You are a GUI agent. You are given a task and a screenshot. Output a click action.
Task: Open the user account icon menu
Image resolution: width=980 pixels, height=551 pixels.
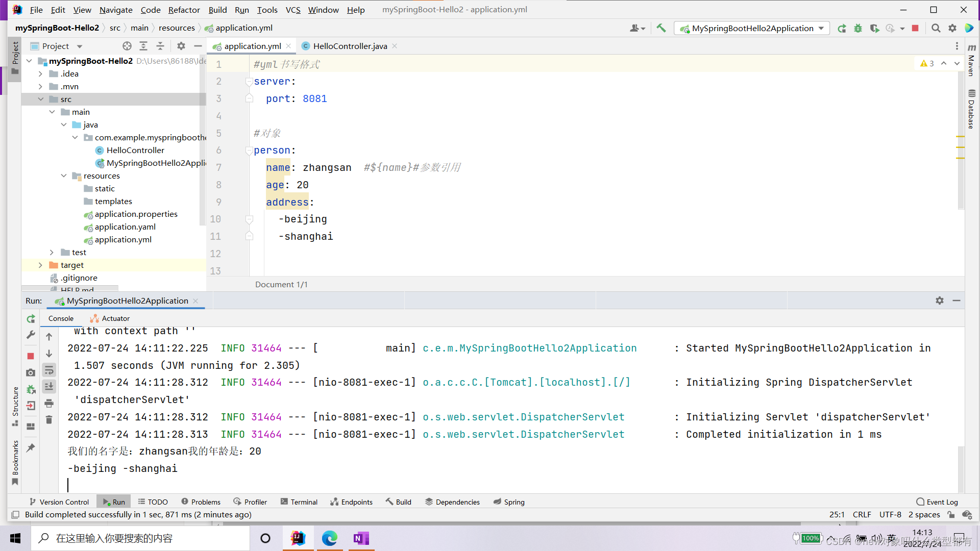pyautogui.click(x=638, y=28)
